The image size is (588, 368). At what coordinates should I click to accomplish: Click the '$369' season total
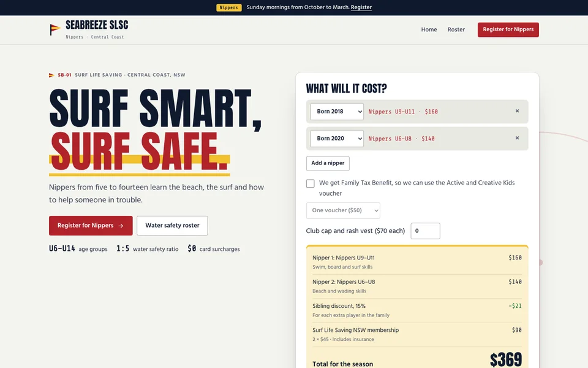click(x=505, y=359)
